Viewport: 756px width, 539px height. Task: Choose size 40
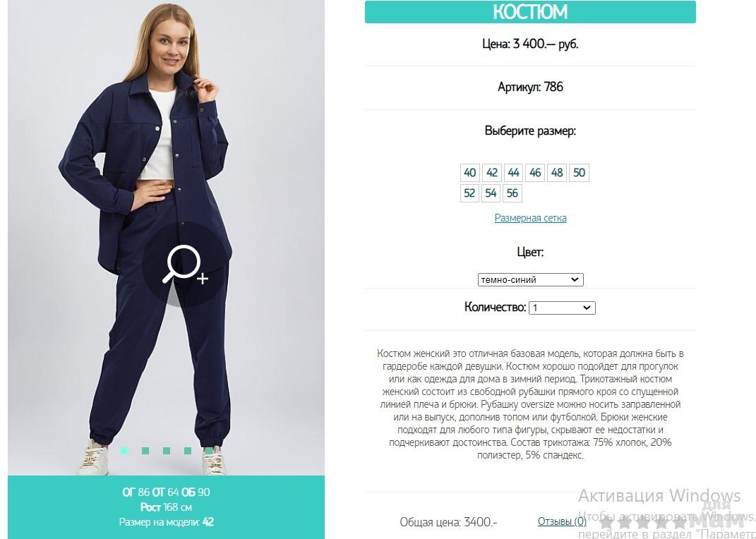[x=469, y=172]
